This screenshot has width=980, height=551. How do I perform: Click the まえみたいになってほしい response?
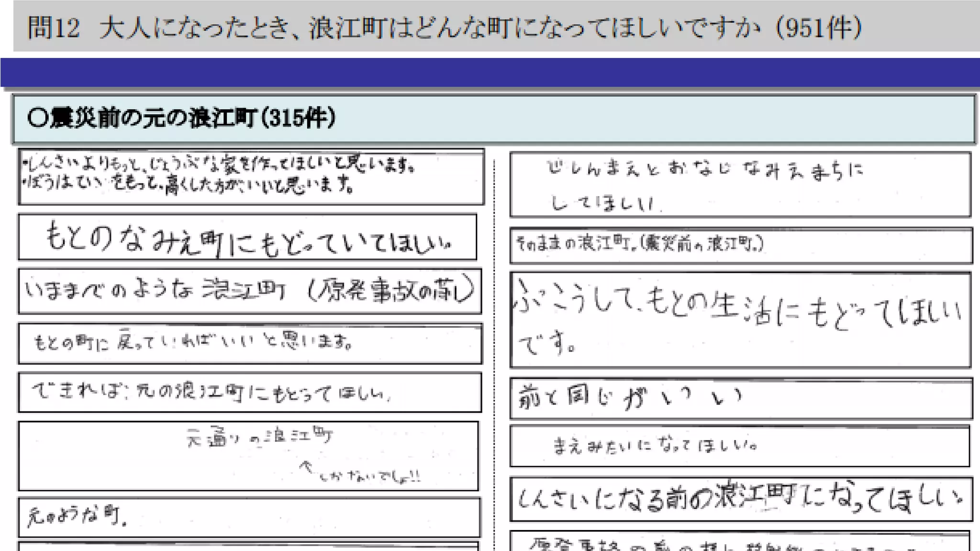coord(739,446)
